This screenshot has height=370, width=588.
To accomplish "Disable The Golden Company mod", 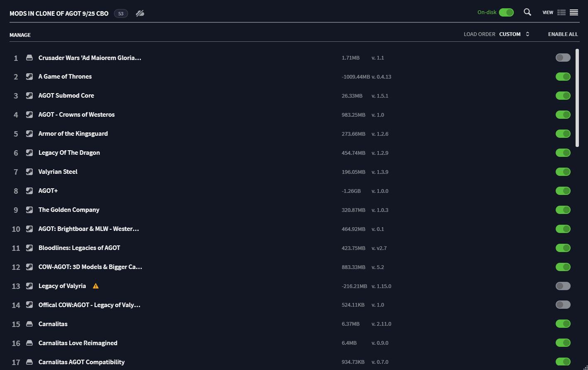I will tap(563, 210).
